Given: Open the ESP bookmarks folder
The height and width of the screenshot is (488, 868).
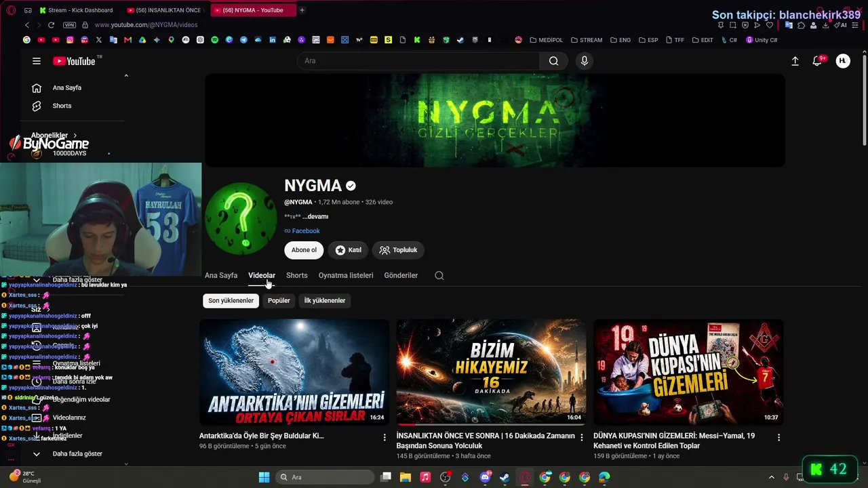Looking at the screenshot, I should (648, 40).
